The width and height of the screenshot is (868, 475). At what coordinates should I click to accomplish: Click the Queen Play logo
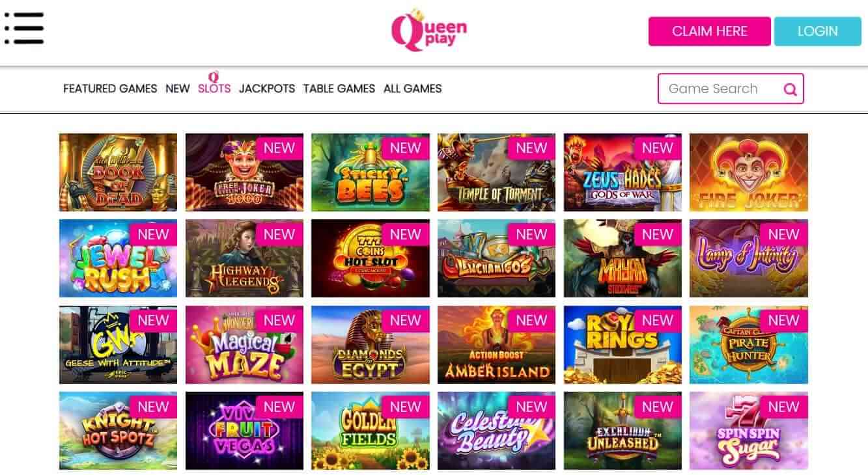point(429,30)
